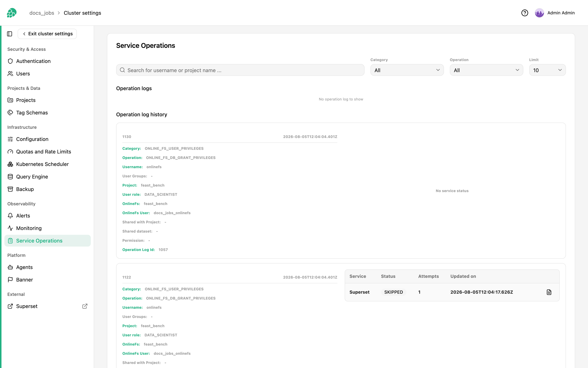Click the Users people icon
This screenshot has height=368, width=588.
(10, 73)
